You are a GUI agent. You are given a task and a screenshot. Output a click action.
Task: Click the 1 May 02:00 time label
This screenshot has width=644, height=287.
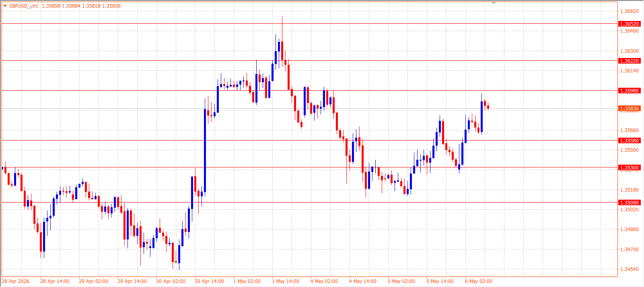pos(247,281)
